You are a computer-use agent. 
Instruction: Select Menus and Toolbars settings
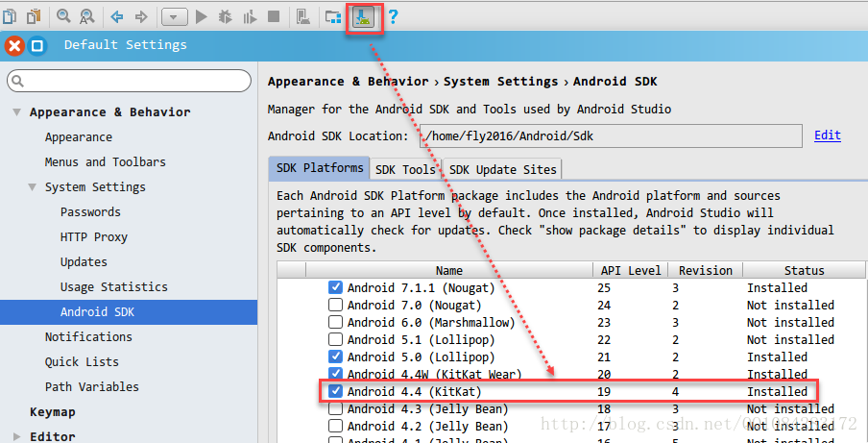(x=106, y=162)
